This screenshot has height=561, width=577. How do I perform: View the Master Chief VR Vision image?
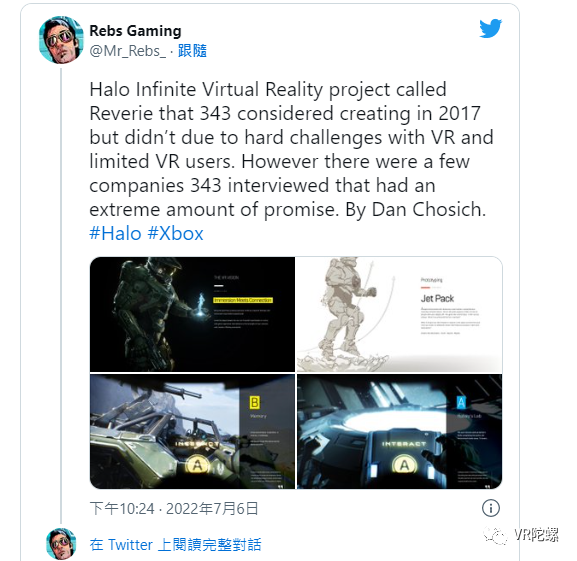point(192,314)
